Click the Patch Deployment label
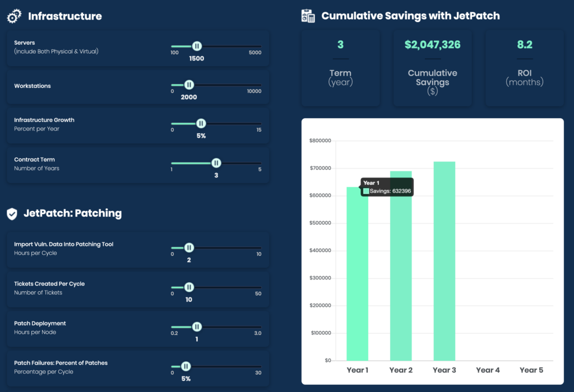The height and width of the screenshot is (392, 574). pos(40,323)
